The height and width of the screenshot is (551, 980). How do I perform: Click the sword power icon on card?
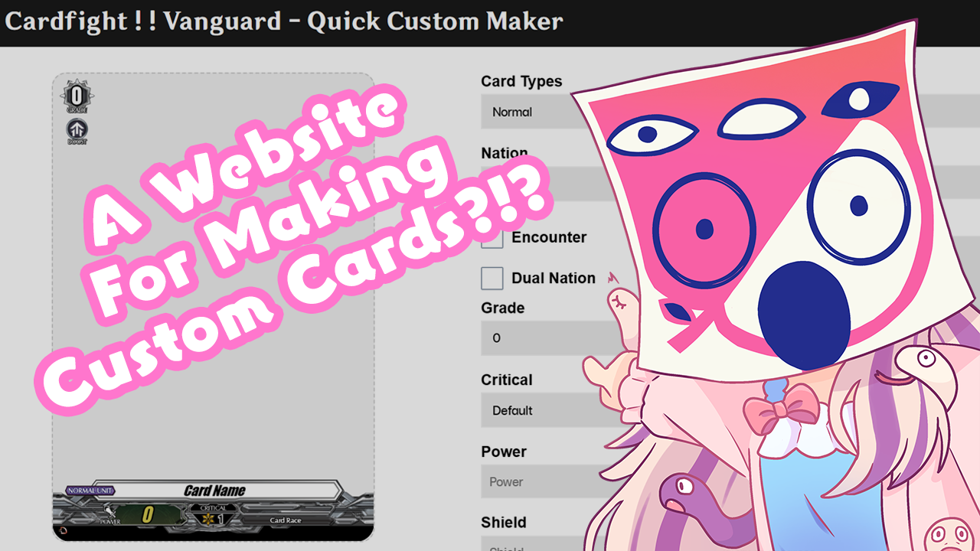pos(112,512)
